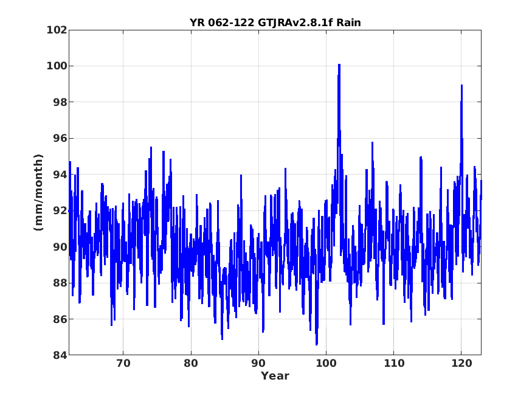Click the y-axis tick label 88
The image size is (532, 399).
pyautogui.click(x=60, y=283)
